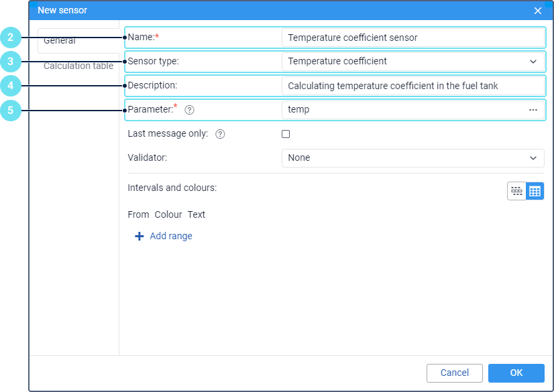The image size is (554, 392).
Task: Click the plus icon beside Add range
Action: (140, 236)
